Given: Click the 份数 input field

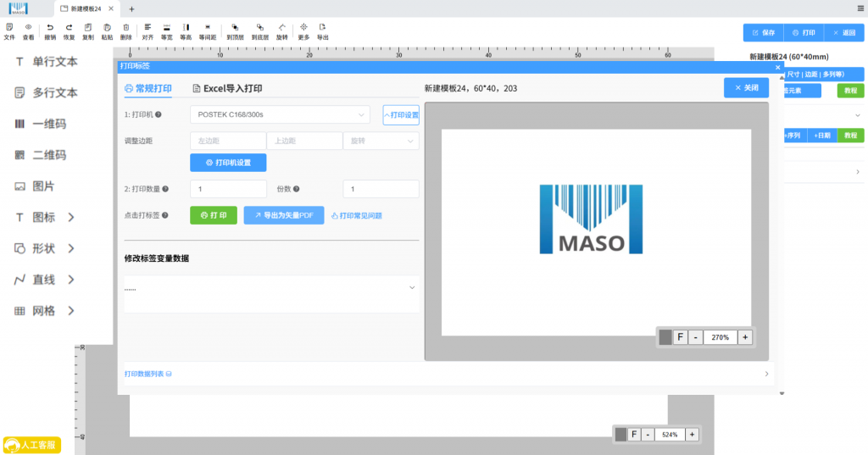Looking at the screenshot, I should click(381, 189).
